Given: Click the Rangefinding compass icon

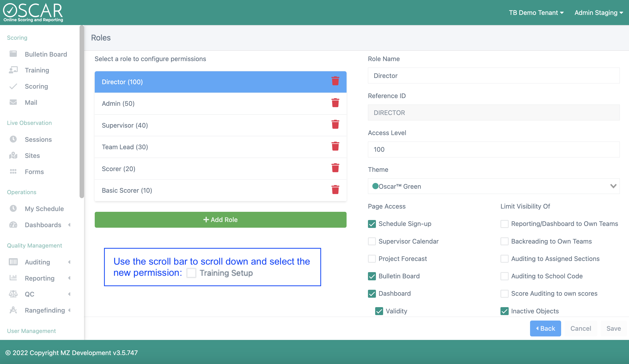Looking at the screenshot, I should pyautogui.click(x=13, y=310).
